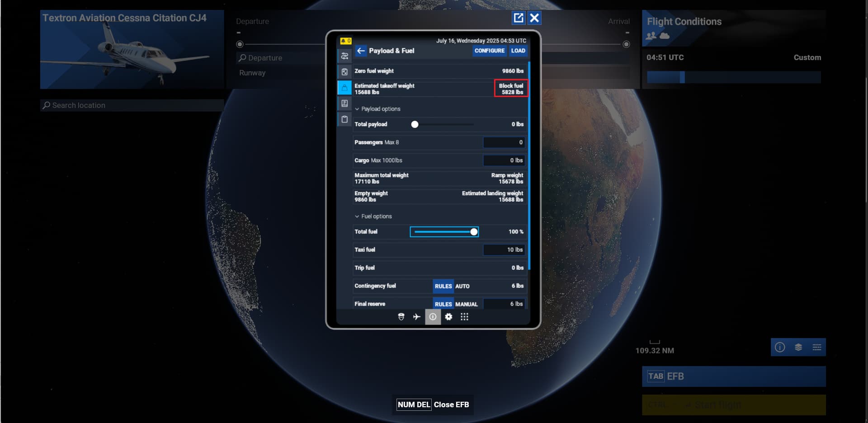Open the manual book icon in EFB sidebar
The image size is (868, 423).
point(344,103)
